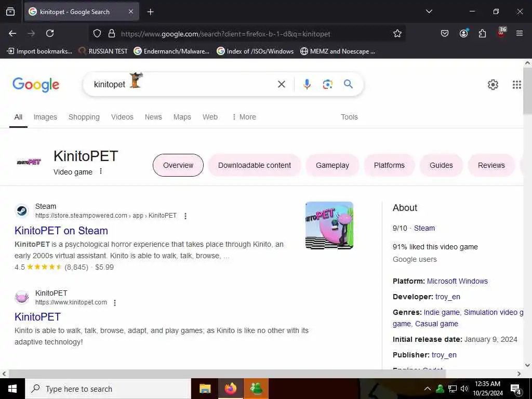
Task: Go back to the previous page
Action: [12, 33]
